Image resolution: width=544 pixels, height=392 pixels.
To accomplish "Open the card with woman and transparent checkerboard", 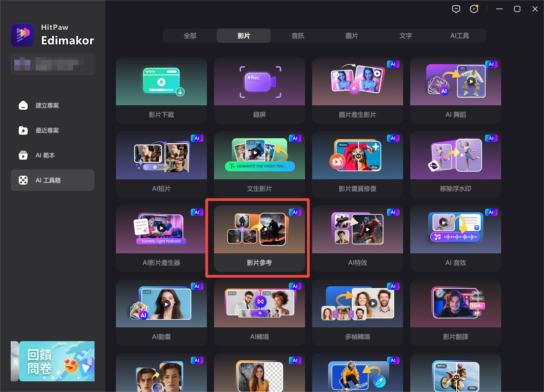I will [x=260, y=373].
